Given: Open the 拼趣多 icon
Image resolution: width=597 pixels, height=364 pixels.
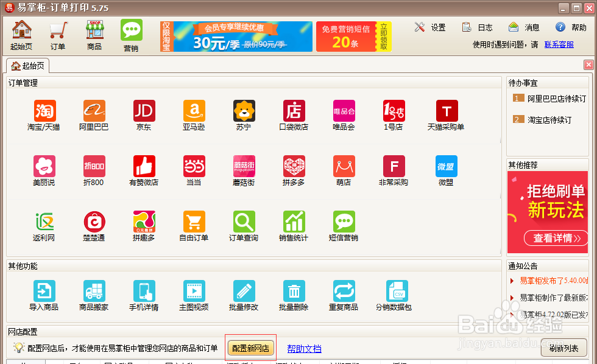Looking at the screenshot, I should coord(144,222).
